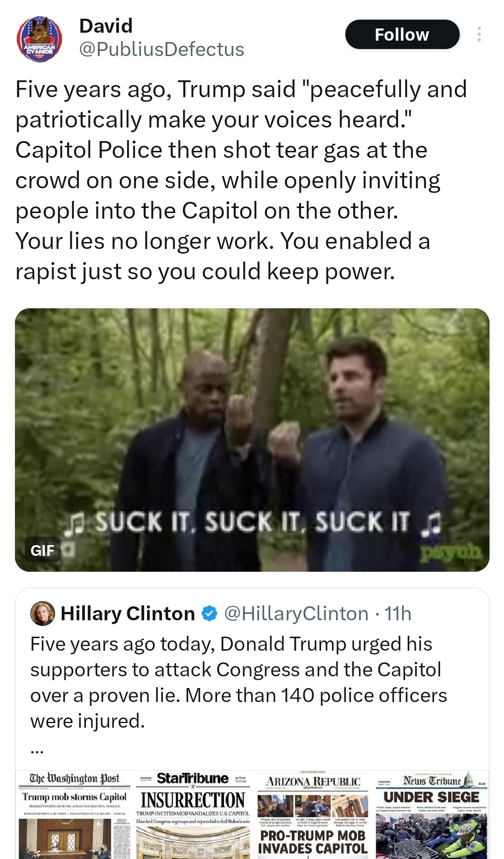Open David's American Cyanide profile avatar
The width and height of the screenshot is (504, 859).
pyautogui.click(x=39, y=39)
